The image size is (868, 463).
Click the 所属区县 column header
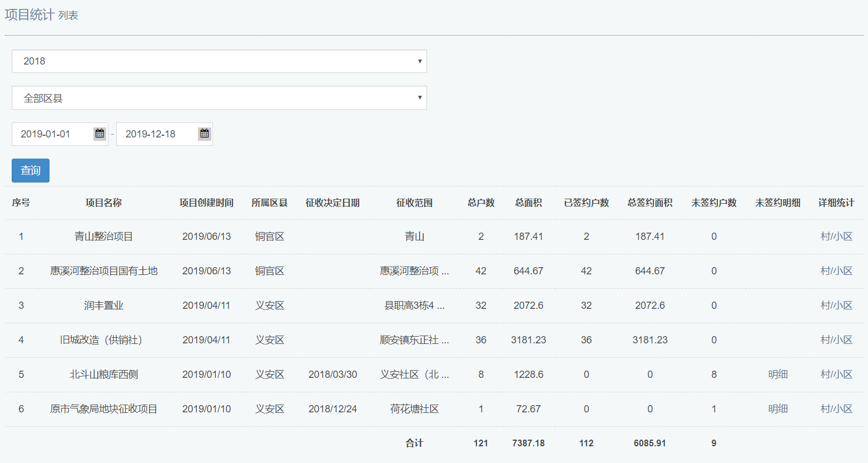(x=270, y=203)
